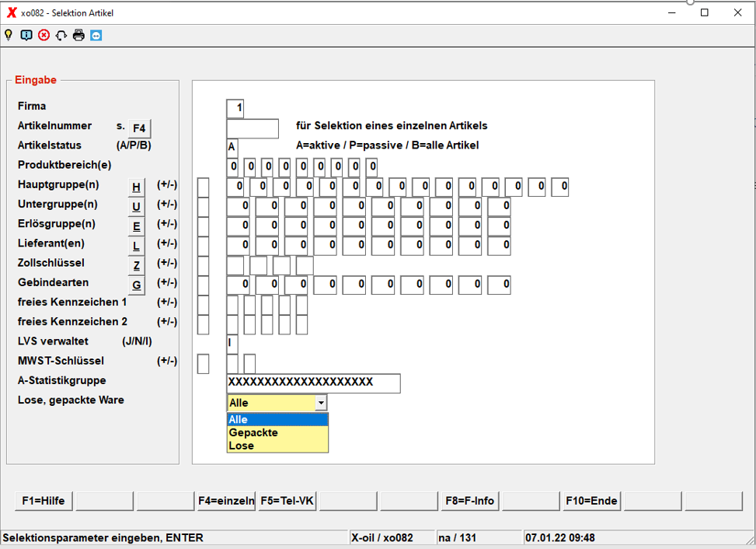The width and height of the screenshot is (756, 549).
Task: Select 'Alle' in the open dropdown list
Action: (277, 419)
